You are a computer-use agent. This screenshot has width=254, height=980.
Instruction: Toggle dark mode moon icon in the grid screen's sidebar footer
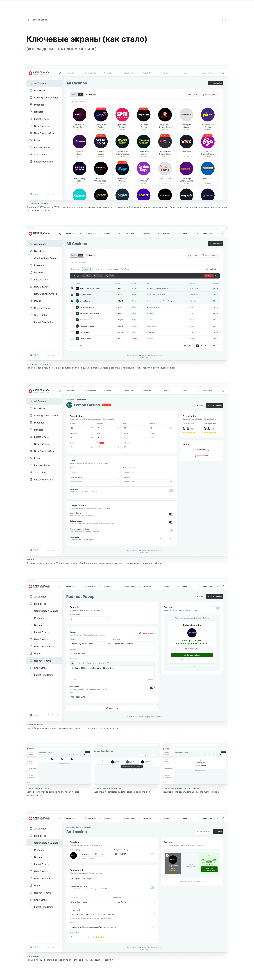point(53,194)
